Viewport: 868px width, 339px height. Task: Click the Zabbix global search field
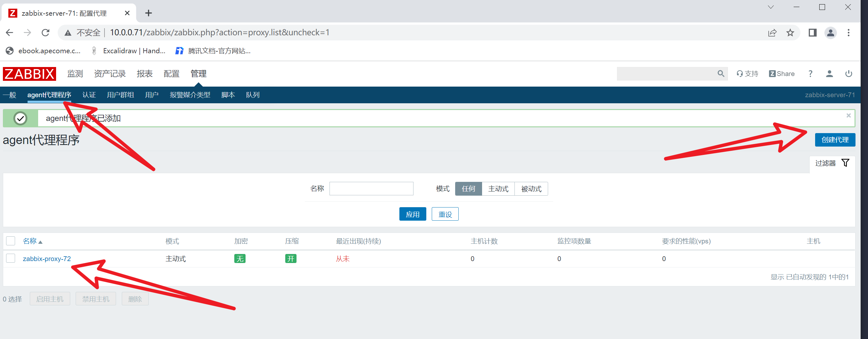[667, 73]
